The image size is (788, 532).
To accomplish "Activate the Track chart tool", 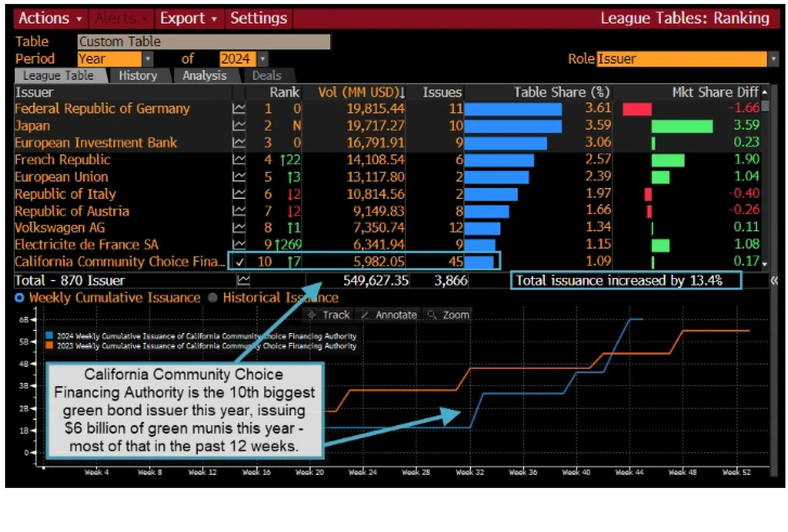I will click(329, 315).
